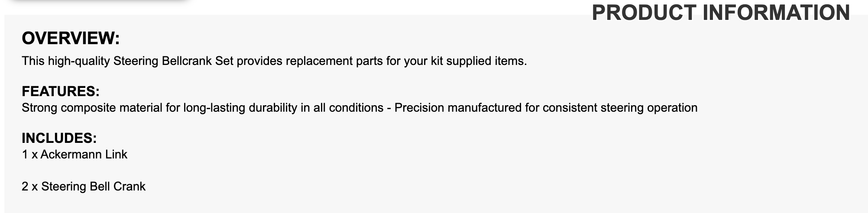Viewport: 868px width, 213px height.
Task: Click the PRODUCT INFORMATION heading
Action: click(720, 13)
